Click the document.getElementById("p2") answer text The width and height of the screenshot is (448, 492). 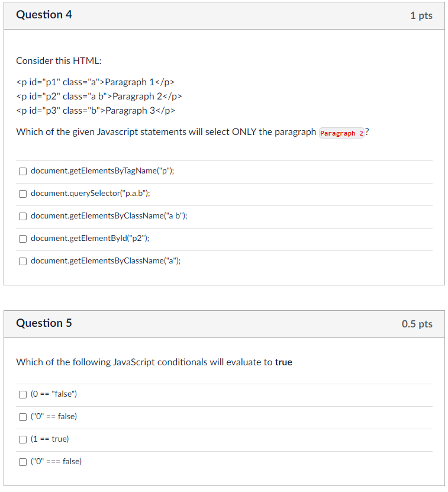90,239
